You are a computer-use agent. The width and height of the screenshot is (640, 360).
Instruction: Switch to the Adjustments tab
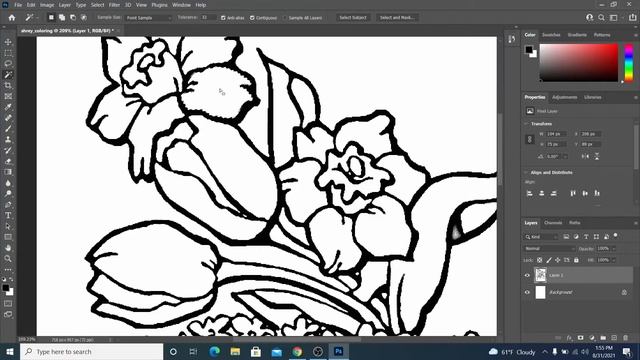tap(564, 97)
